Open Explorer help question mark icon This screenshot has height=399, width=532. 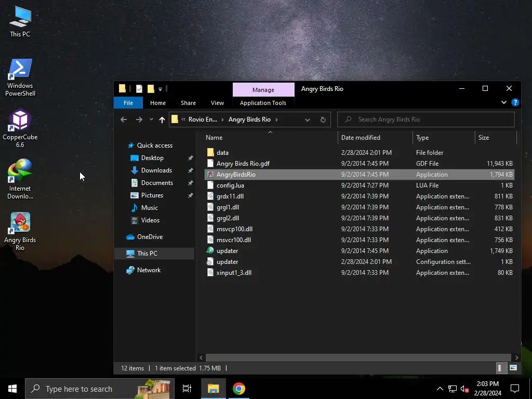click(515, 102)
